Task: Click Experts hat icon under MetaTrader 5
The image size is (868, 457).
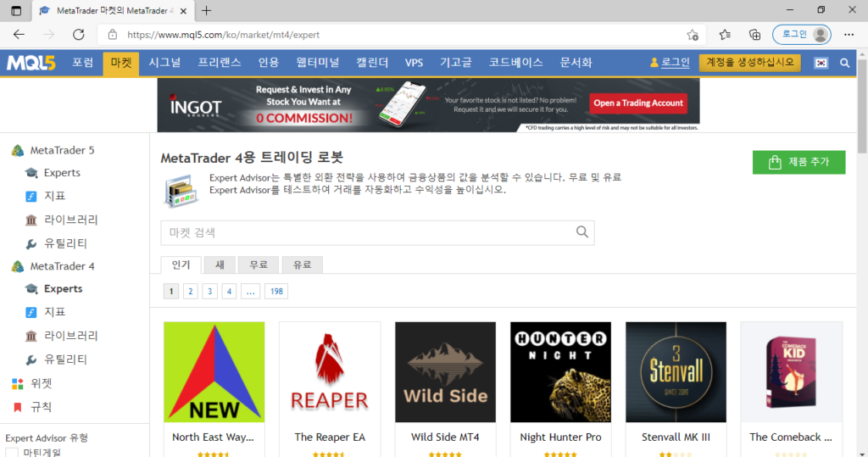Action: 31,173
